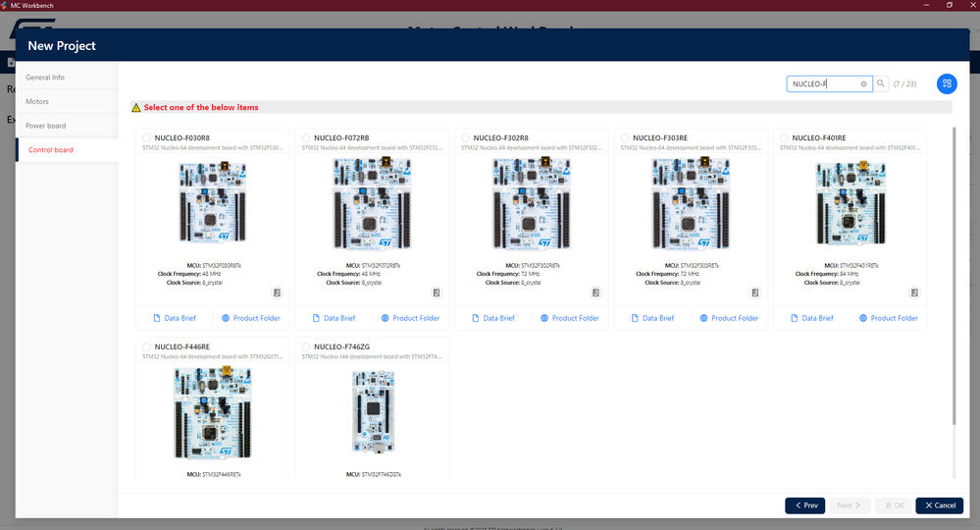Click the NUCLEO-F746ZG board image
Image resolution: width=980 pixels, height=530 pixels.
click(x=373, y=411)
